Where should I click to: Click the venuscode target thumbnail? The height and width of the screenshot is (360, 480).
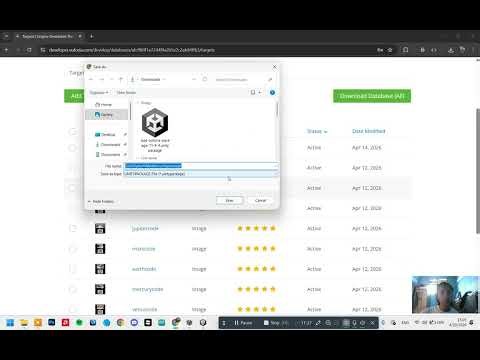(100, 309)
